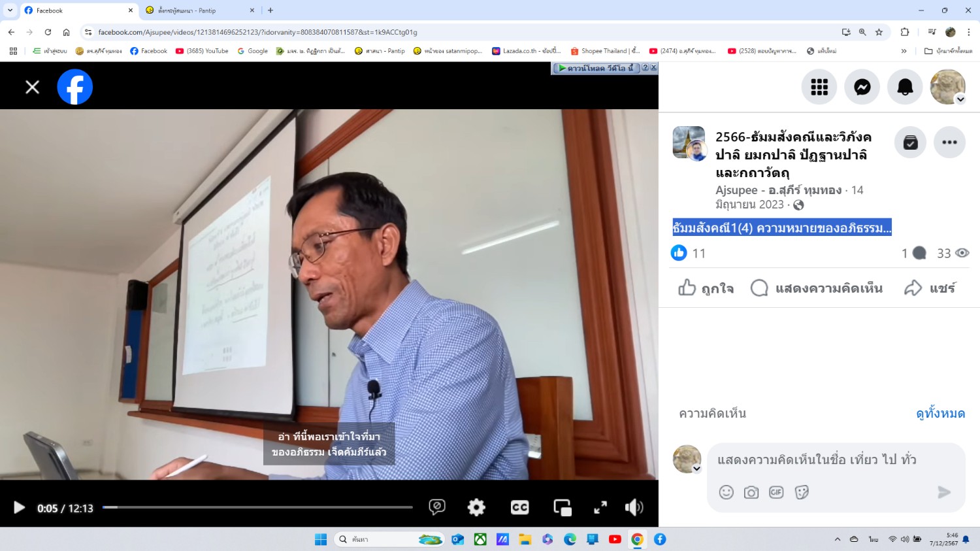The image size is (980, 551).
Task: Add a GIF to the comment
Action: pos(776,492)
